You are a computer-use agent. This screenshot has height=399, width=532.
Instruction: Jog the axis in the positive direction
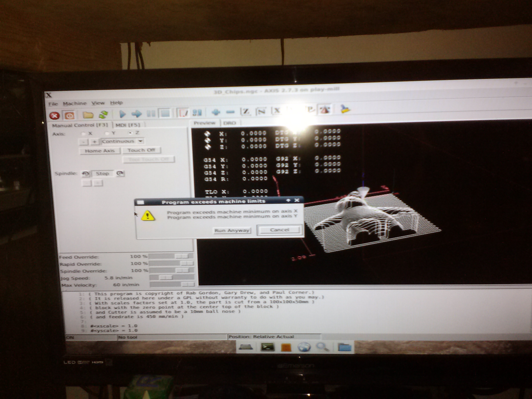coord(95,142)
